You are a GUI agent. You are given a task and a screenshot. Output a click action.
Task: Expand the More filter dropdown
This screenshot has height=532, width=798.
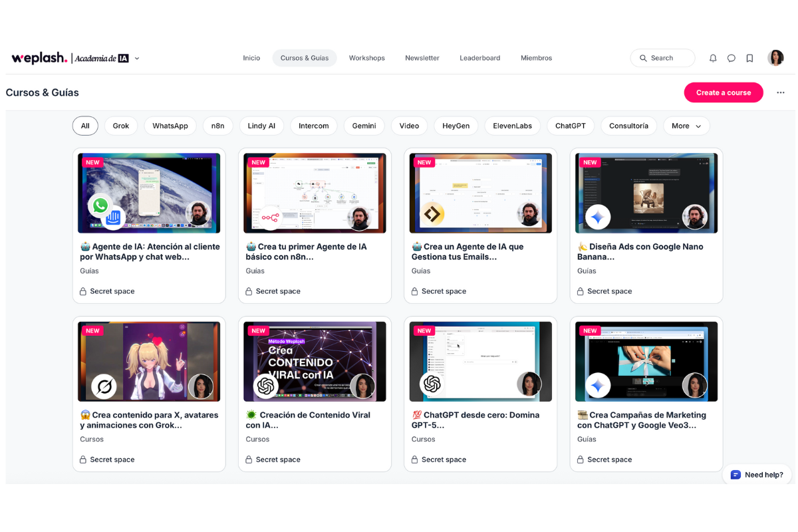[x=686, y=126]
